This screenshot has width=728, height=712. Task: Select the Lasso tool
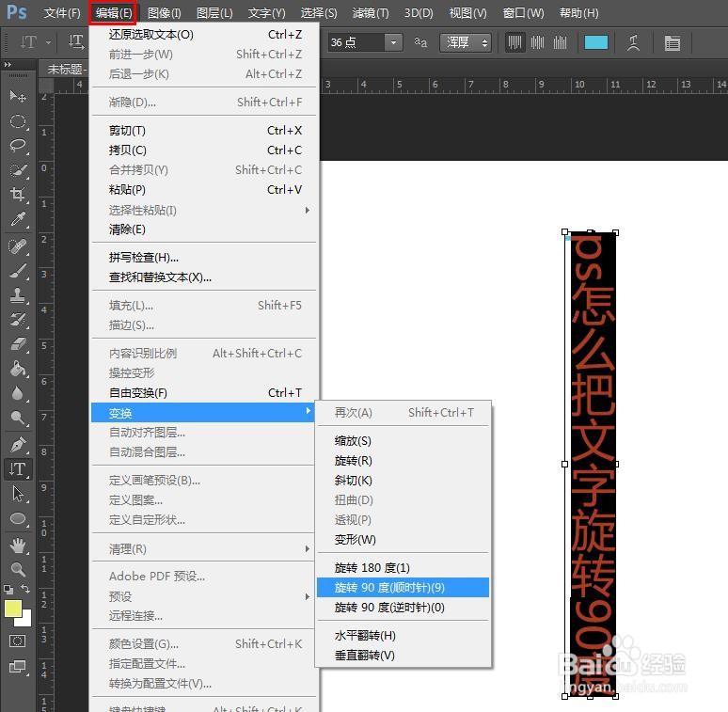(x=18, y=145)
